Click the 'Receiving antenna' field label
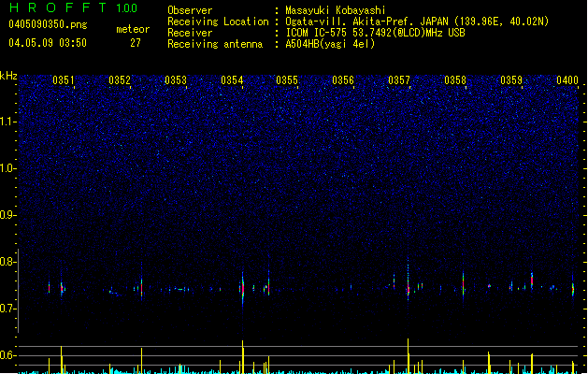Screen dimensions: 588x374 coord(215,44)
